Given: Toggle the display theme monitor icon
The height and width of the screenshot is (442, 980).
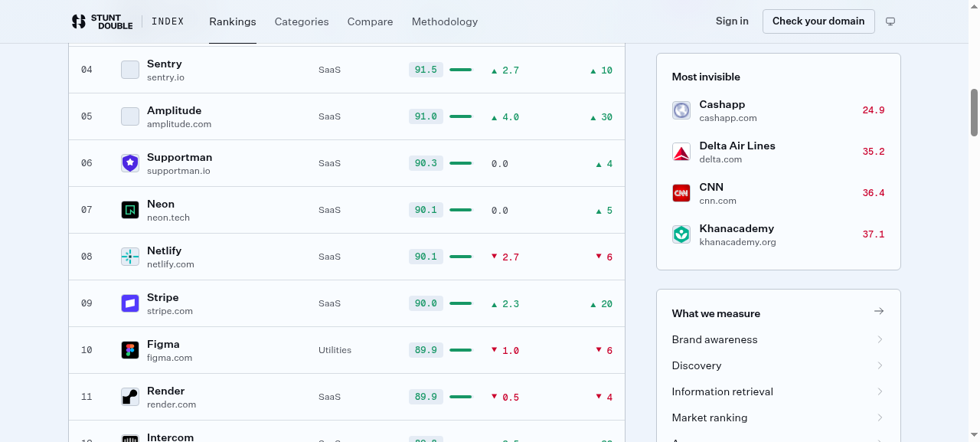Looking at the screenshot, I should click(x=890, y=21).
